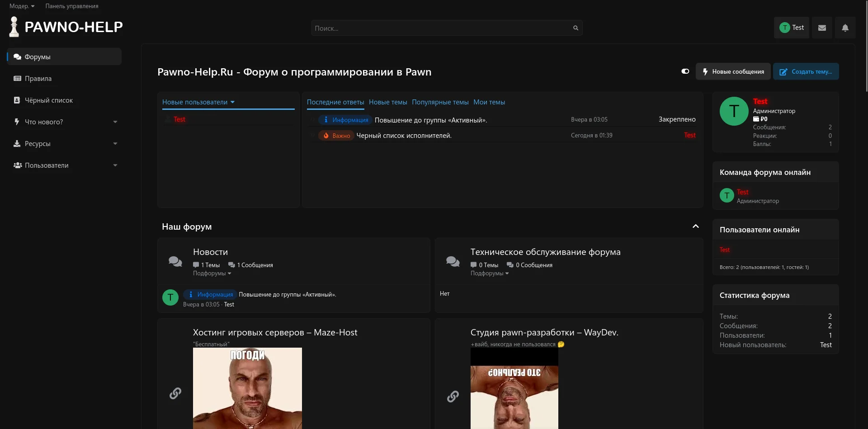Click the Техническое обслуживание forum icon
Screen dimensions: 868x429
pyautogui.click(x=453, y=261)
